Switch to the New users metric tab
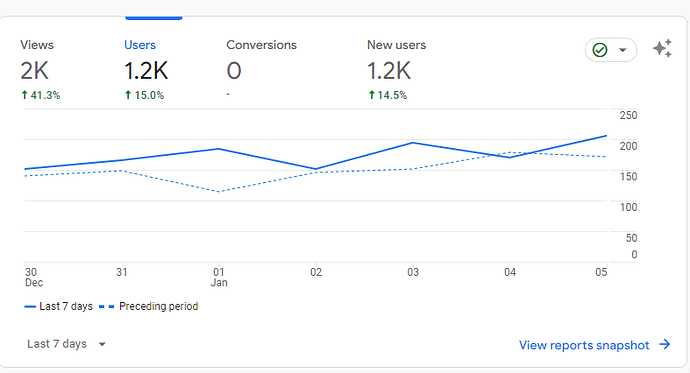Image resolution: width=690 pixels, height=373 pixels. (x=396, y=69)
